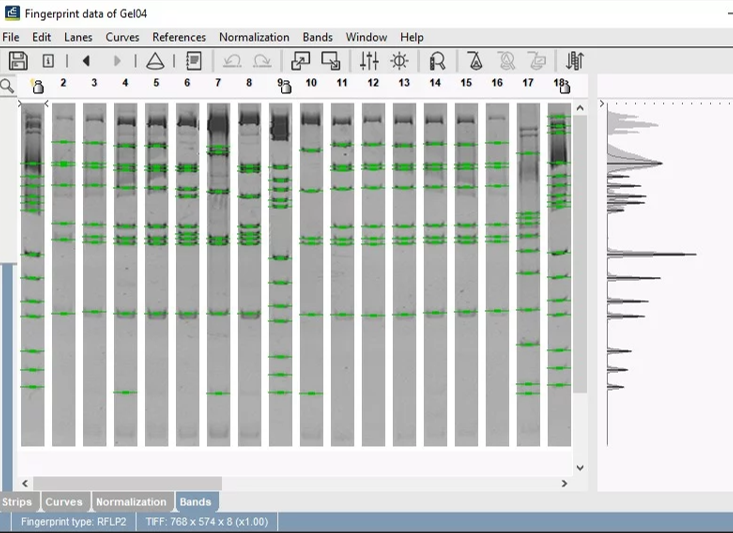The width and height of the screenshot is (733, 533).
Task: Switch to the Normalization tab
Action: [x=131, y=502]
